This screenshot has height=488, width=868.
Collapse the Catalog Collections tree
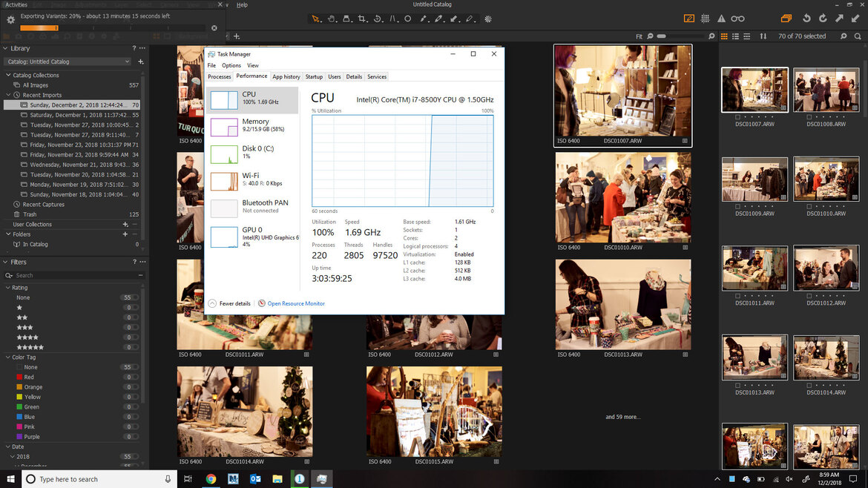[x=8, y=75]
